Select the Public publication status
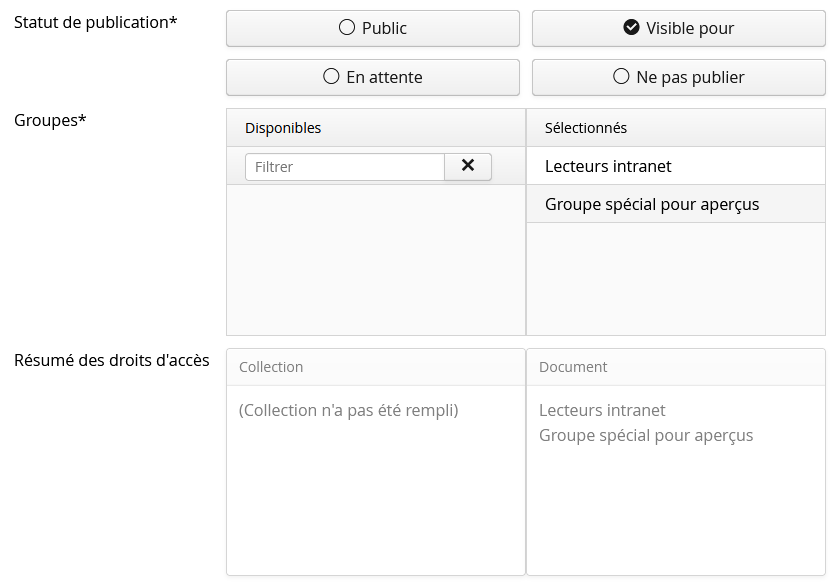The height and width of the screenshot is (585, 838). pyautogui.click(x=372, y=28)
